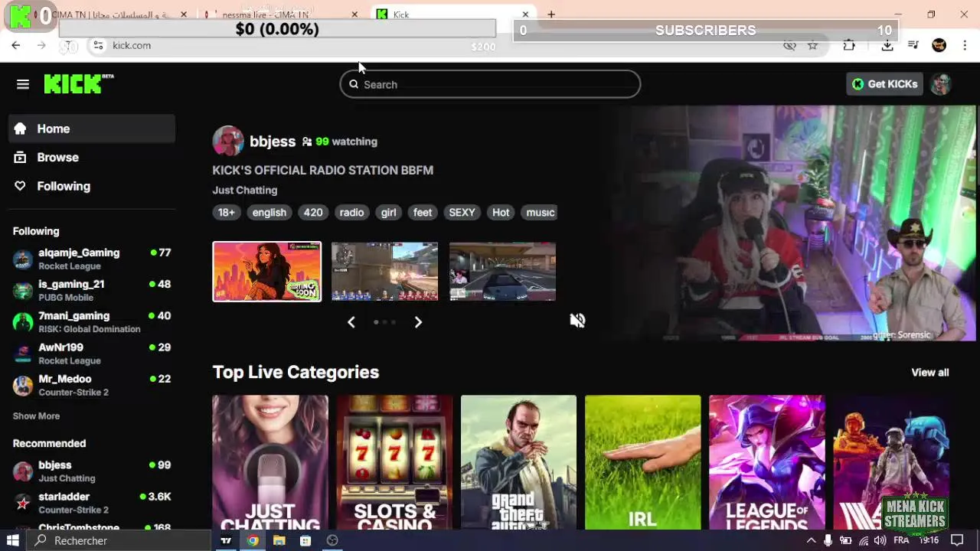Open Slots & Casino category card

tap(394, 462)
